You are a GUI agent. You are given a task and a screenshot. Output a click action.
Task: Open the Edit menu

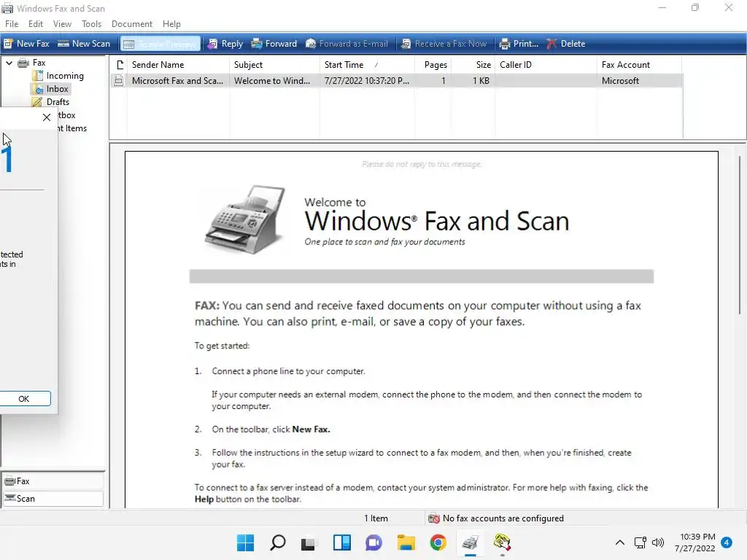tap(36, 24)
